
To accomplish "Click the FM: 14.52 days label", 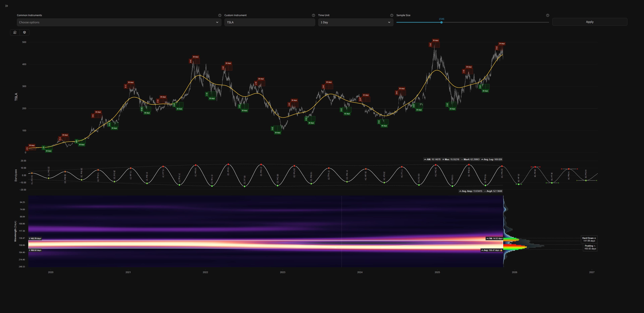I will click(x=494, y=239).
